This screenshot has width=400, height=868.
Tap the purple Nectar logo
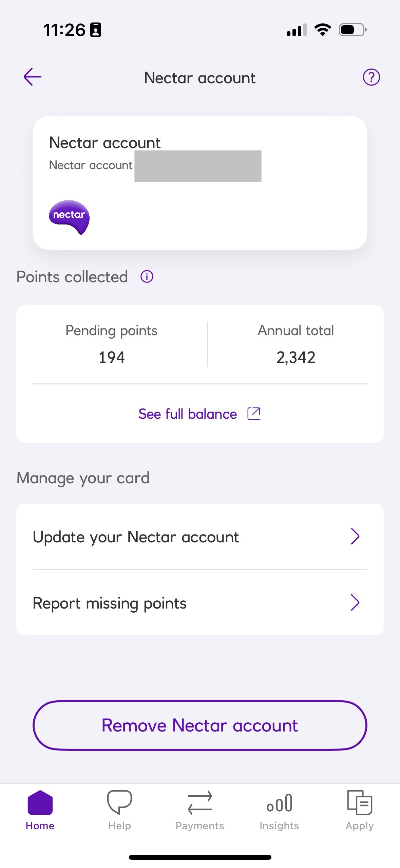69,217
